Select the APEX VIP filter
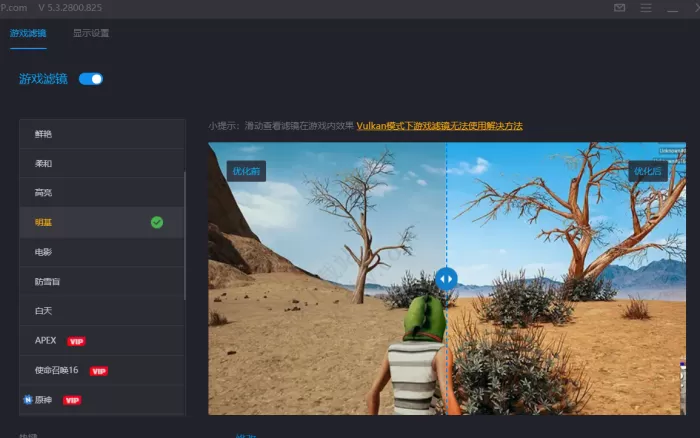The height and width of the screenshot is (438, 700). (x=102, y=341)
